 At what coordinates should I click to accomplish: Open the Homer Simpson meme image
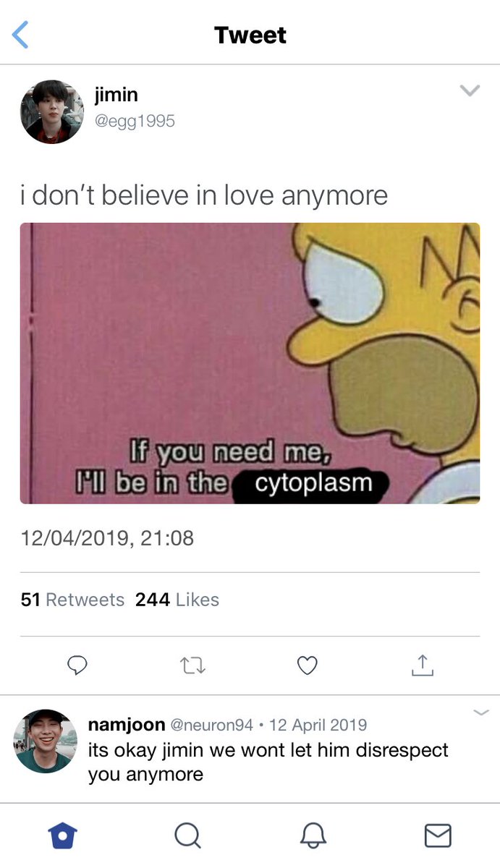(x=250, y=363)
